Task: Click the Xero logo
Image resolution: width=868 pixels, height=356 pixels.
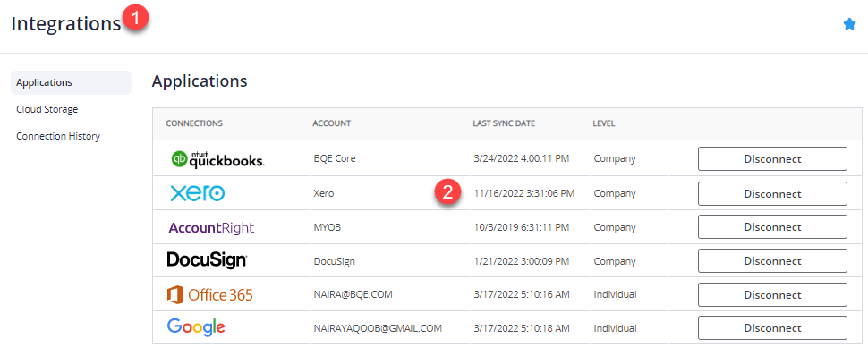Action: [198, 193]
